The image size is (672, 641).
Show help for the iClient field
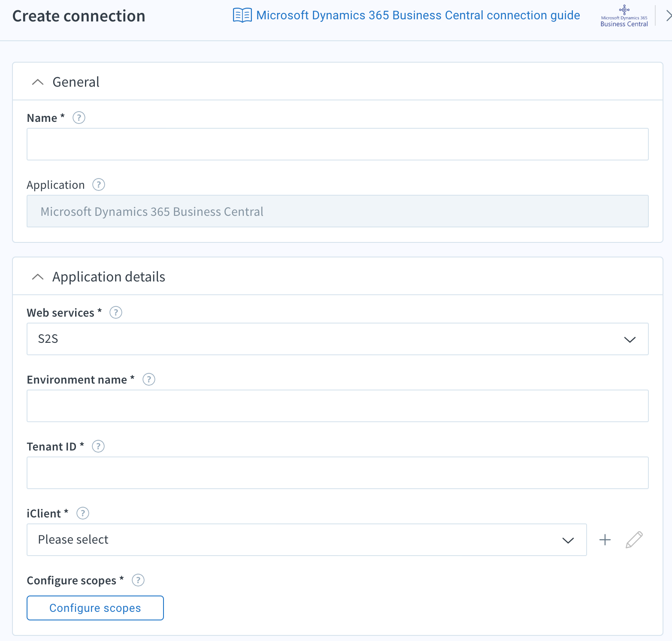tap(82, 513)
